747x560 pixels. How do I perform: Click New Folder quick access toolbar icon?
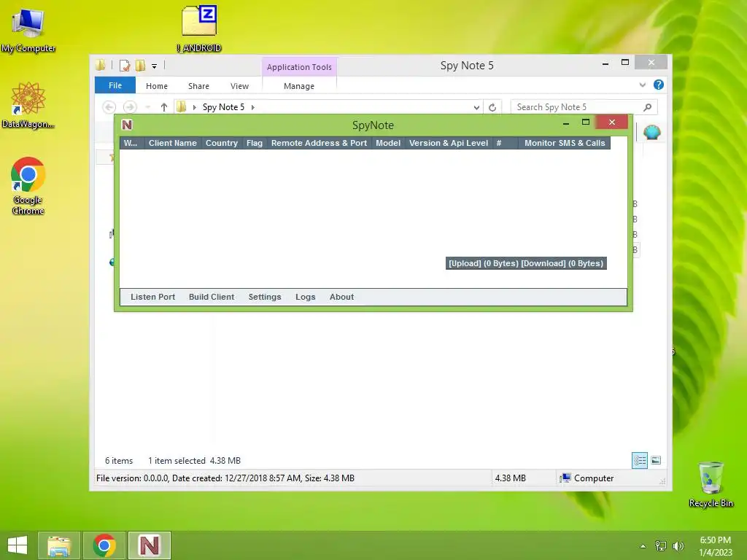(140, 66)
